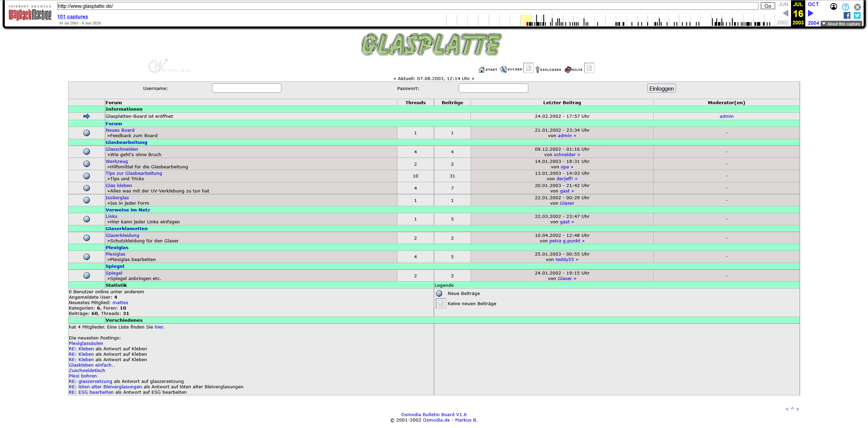
Task: Open Wayback user account icon
Action: pos(834,6)
